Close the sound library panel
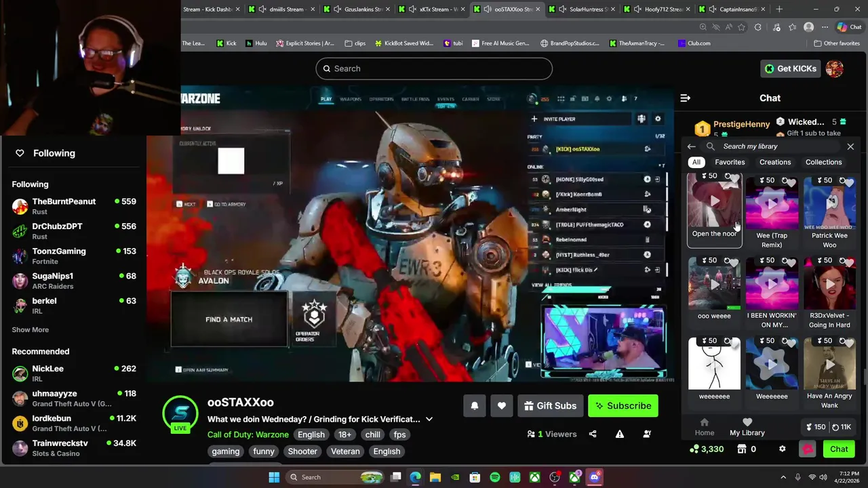 point(850,146)
